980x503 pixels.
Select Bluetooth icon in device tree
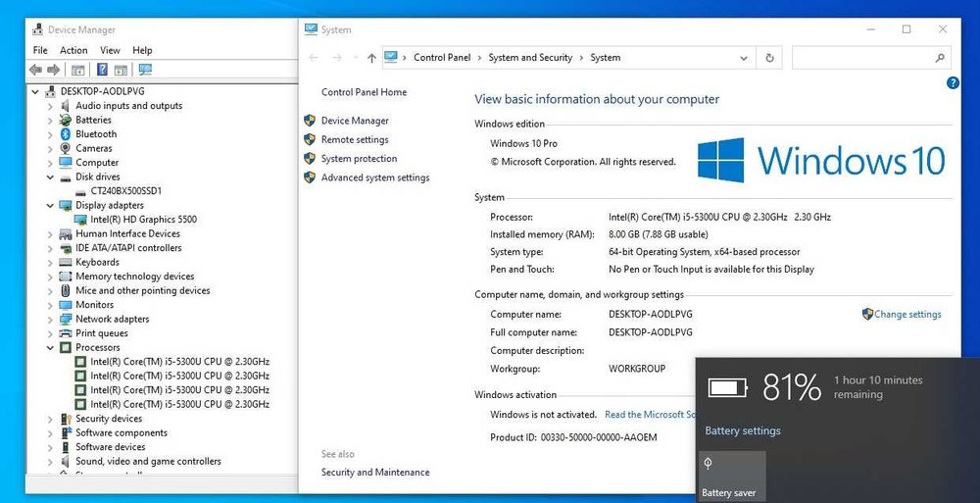pos(66,134)
